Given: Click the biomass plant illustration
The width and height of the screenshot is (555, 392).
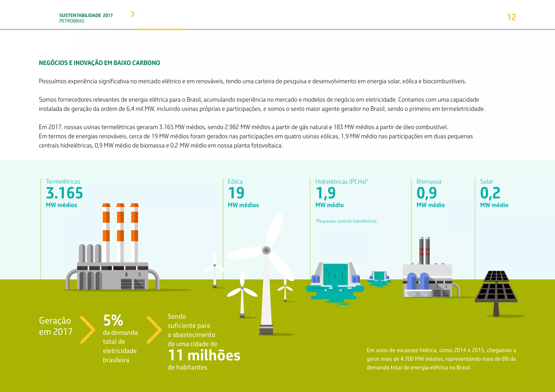Looking at the screenshot, I should pyautogui.click(x=431, y=267).
